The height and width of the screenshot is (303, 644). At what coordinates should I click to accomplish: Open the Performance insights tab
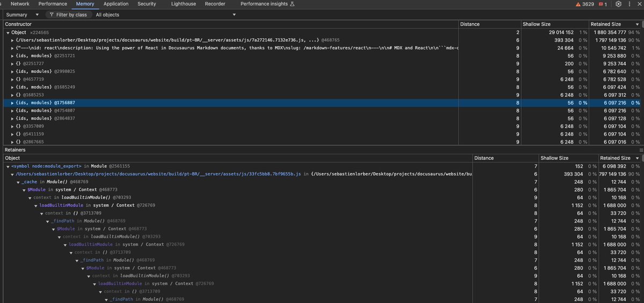tap(268, 4)
